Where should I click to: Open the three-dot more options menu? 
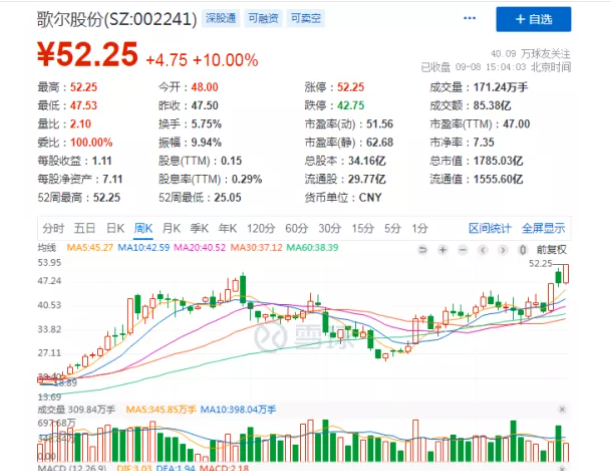point(469,18)
